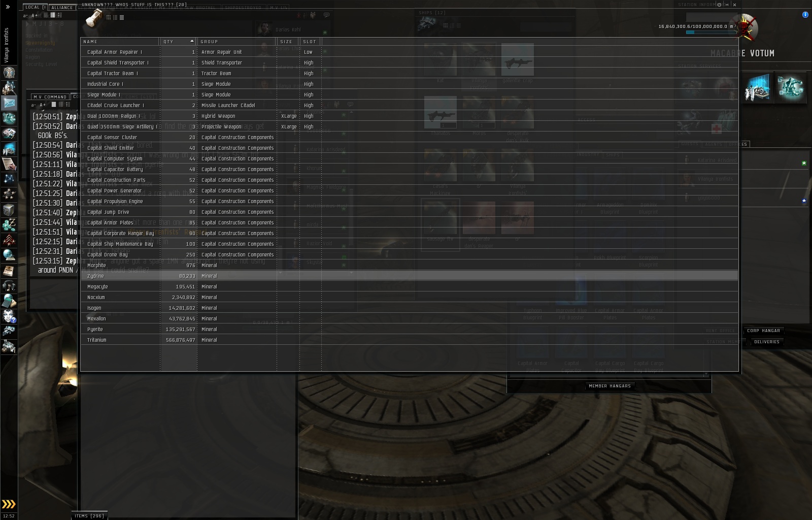Open the Assets cube icon in the Neocom
The image size is (812, 520).
[x=9, y=210]
